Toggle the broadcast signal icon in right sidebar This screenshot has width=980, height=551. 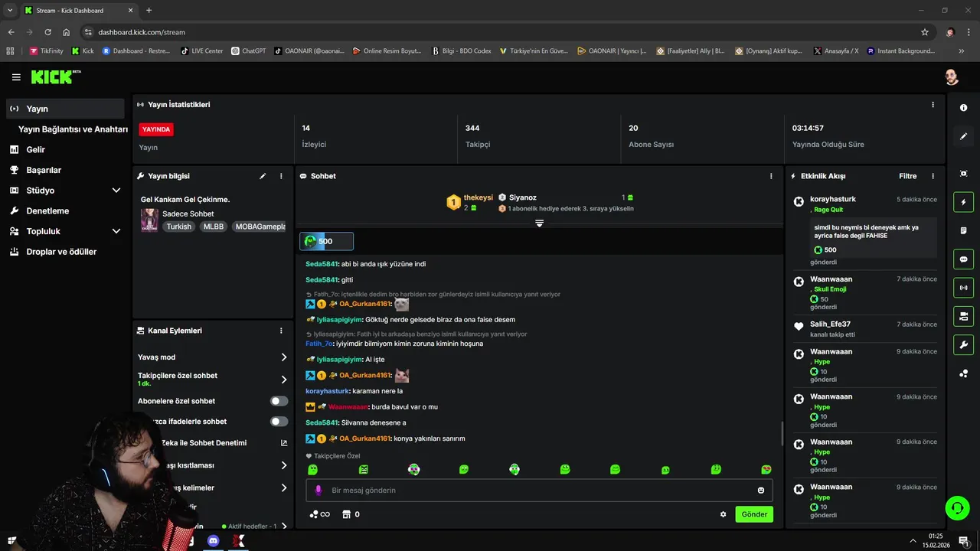(x=963, y=288)
